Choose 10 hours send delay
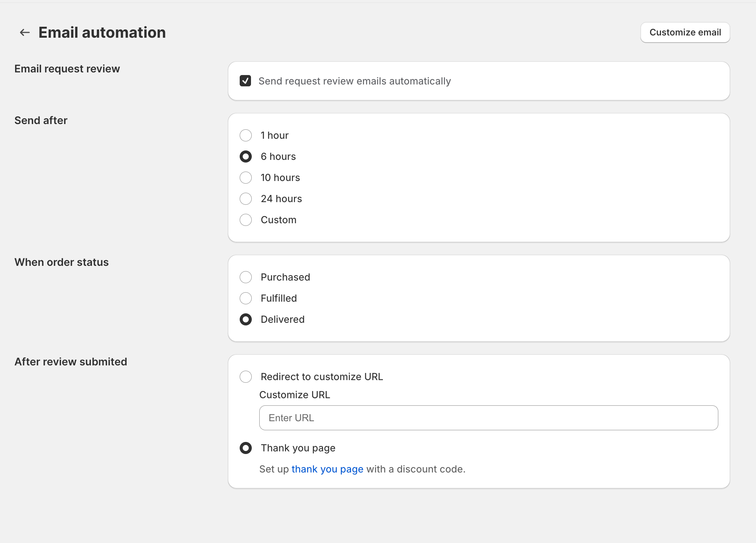The width and height of the screenshot is (756, 543). (246, 178)
